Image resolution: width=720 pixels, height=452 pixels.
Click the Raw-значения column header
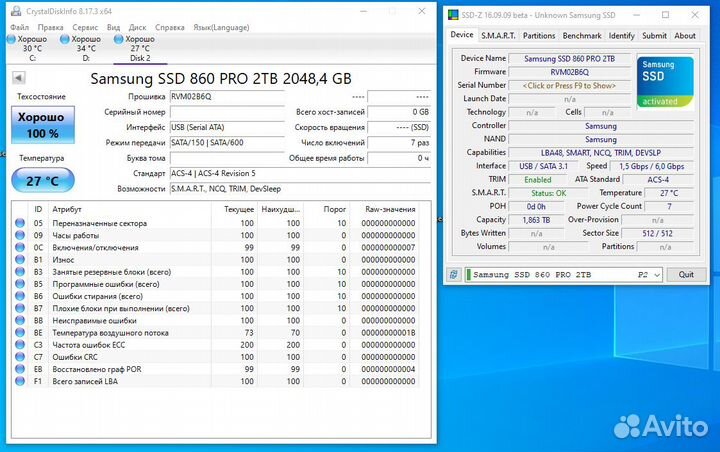(x=390, y=209)
